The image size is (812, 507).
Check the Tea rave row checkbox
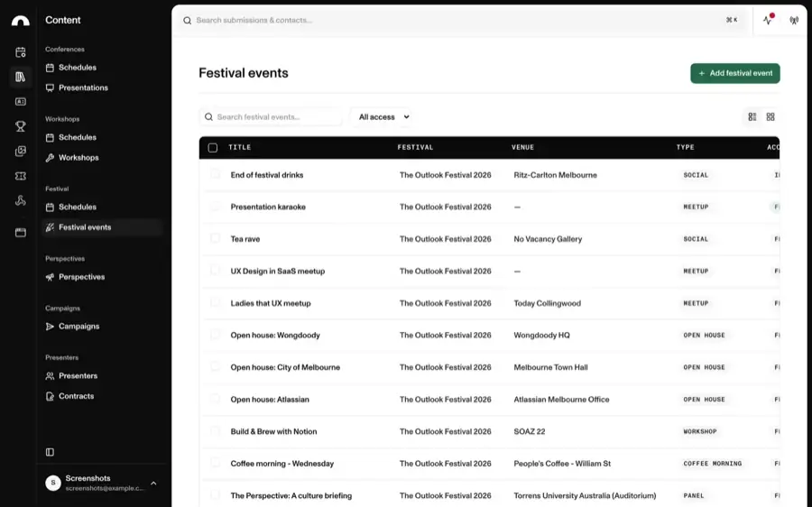[215, 238]
